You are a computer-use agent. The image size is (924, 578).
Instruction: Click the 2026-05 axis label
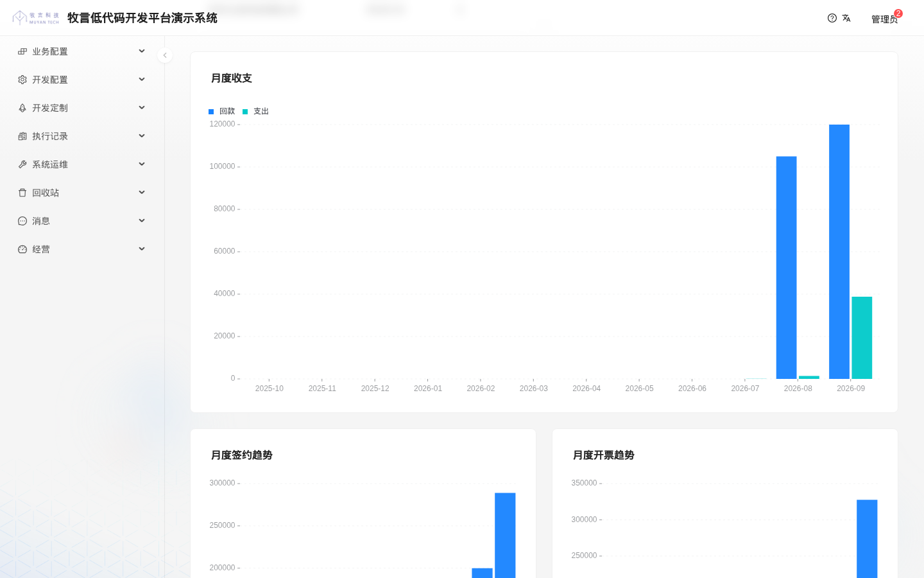tap(639, 389)
